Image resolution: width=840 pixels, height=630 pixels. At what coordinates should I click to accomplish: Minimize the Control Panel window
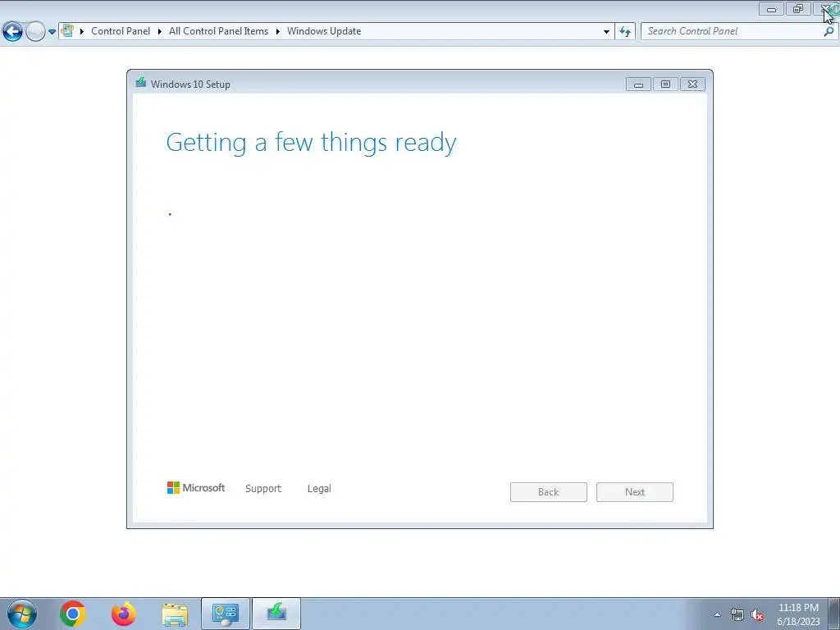771,8
